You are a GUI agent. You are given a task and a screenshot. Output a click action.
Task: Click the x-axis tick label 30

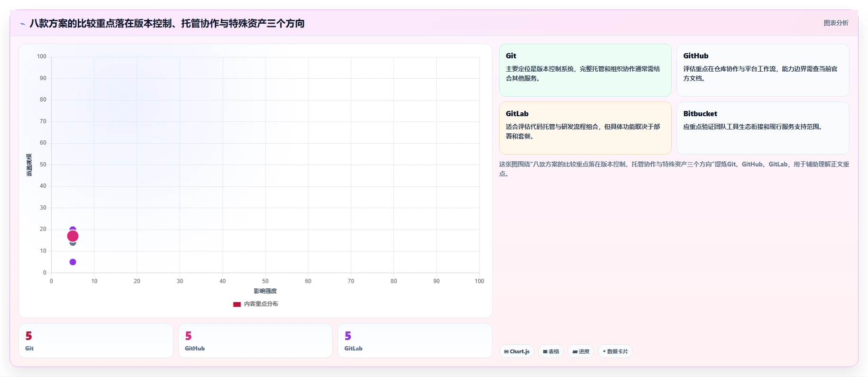pyautogui.click(x=180, y=281)
